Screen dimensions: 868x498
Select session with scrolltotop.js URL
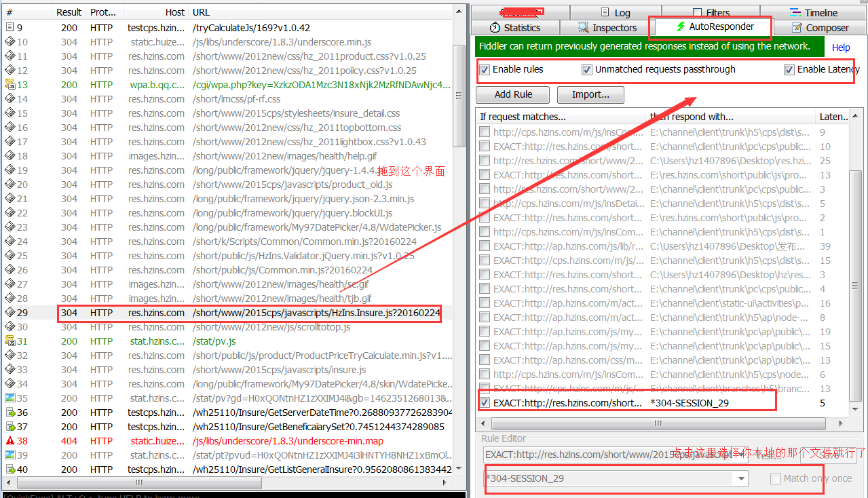(x=227, y=327)
